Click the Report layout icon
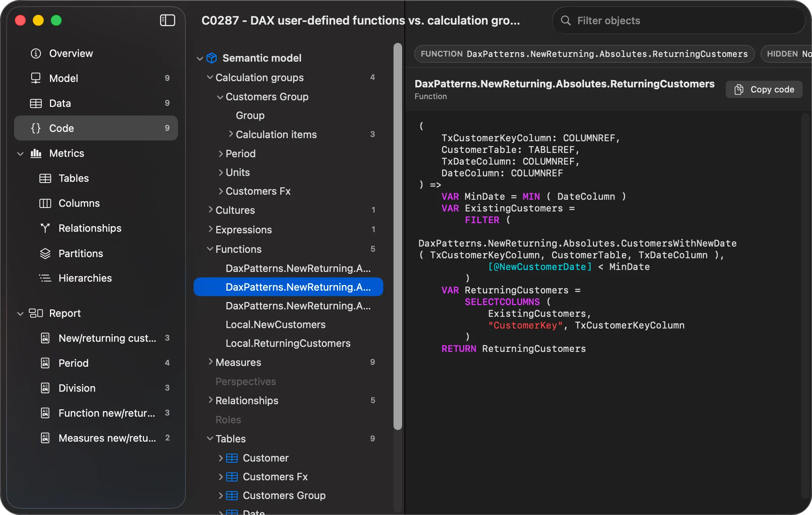The image size is (812, 515). 36,313
